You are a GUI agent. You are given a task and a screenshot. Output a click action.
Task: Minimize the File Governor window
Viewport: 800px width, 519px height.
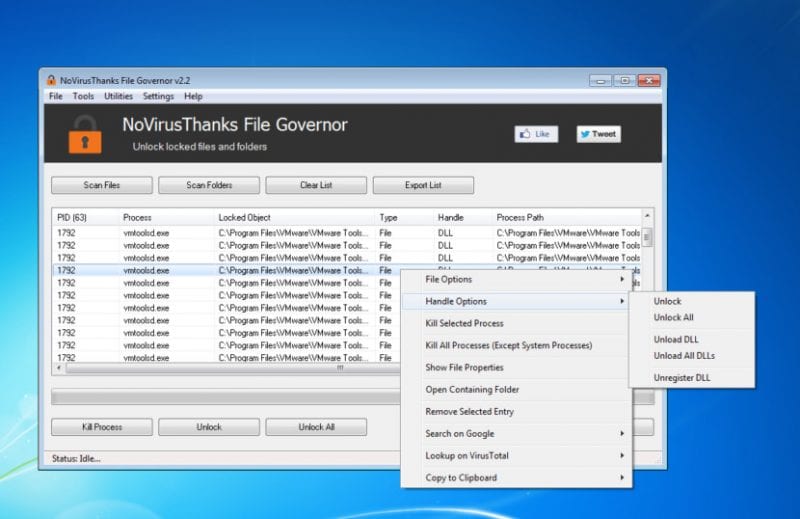(x=600, y=81)
